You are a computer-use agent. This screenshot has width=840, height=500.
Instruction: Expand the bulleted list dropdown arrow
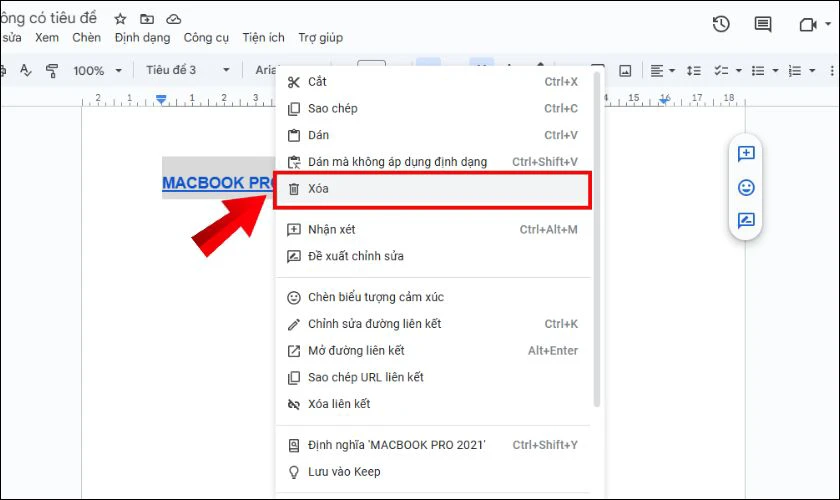(775, 71)
